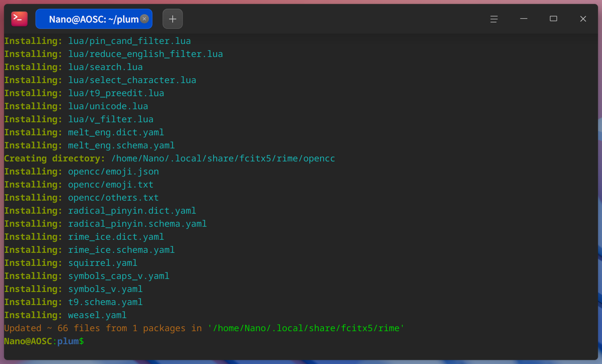
Task: Select the Nano@AOSC: ~/plum tab
Action: 94,19
